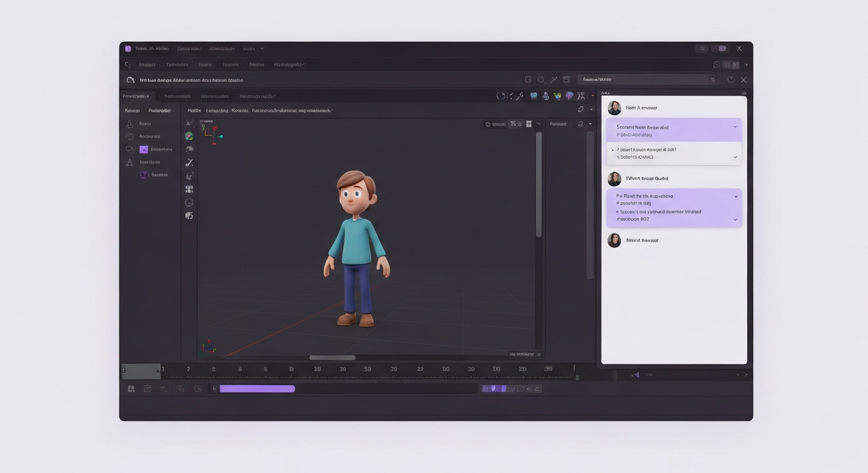Expand the second purple card bottom chevron

point(735,219)
